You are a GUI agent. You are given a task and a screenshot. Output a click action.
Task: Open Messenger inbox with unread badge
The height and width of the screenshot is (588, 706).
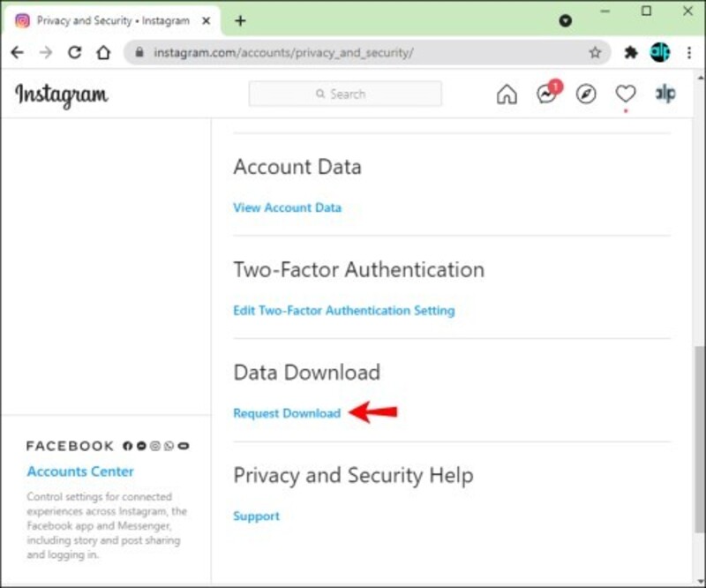[x=546, y=94]
